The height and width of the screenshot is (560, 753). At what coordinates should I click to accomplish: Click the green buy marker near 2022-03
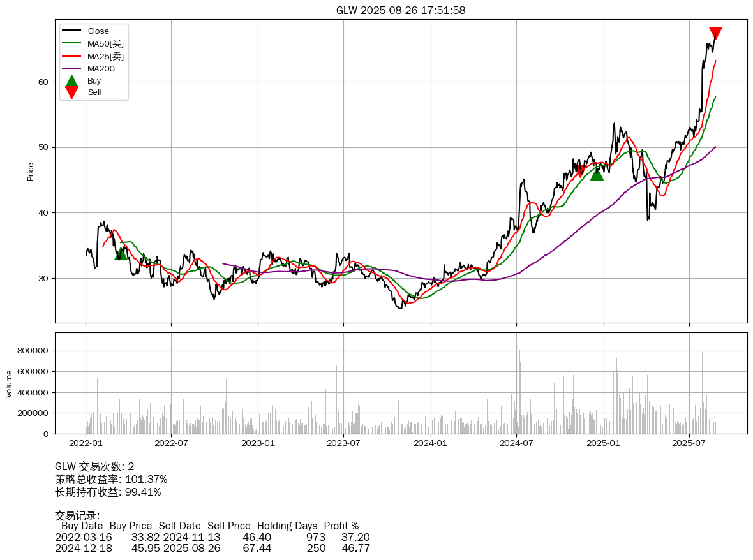coord(121,253)
